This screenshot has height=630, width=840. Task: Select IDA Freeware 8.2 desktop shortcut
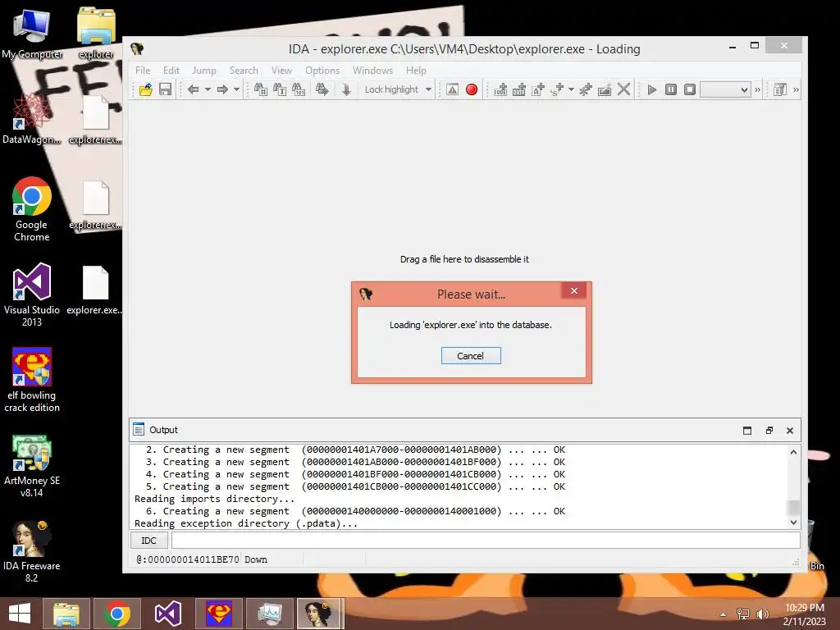click(32, 550)
